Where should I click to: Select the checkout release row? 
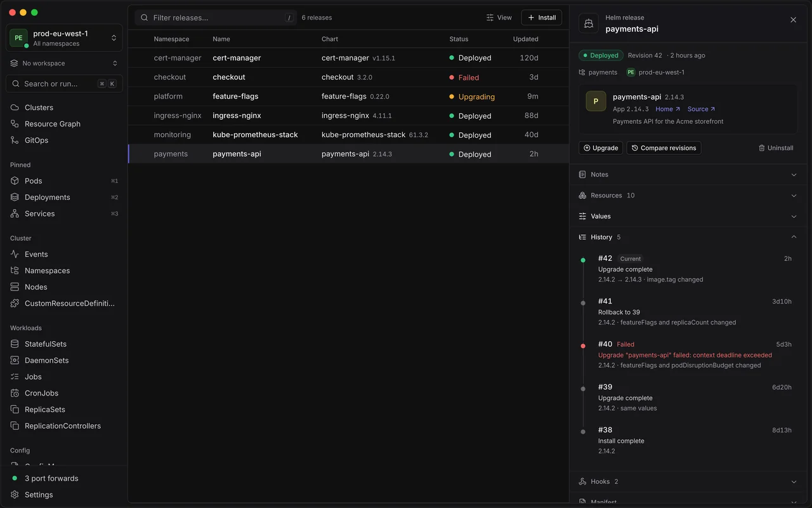point(348,77)
